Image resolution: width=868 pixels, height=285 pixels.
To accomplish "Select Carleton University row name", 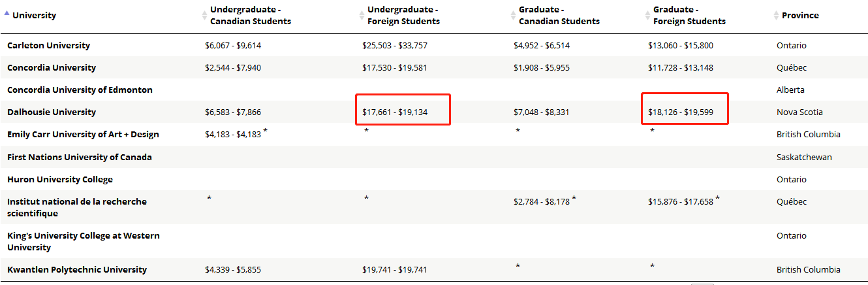I will pos(49,45).
